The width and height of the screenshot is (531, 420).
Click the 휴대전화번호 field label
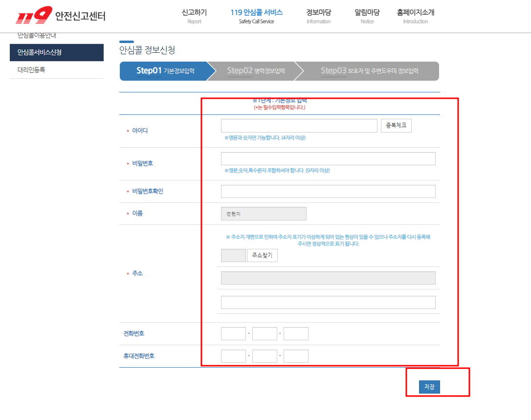(139, 356)
